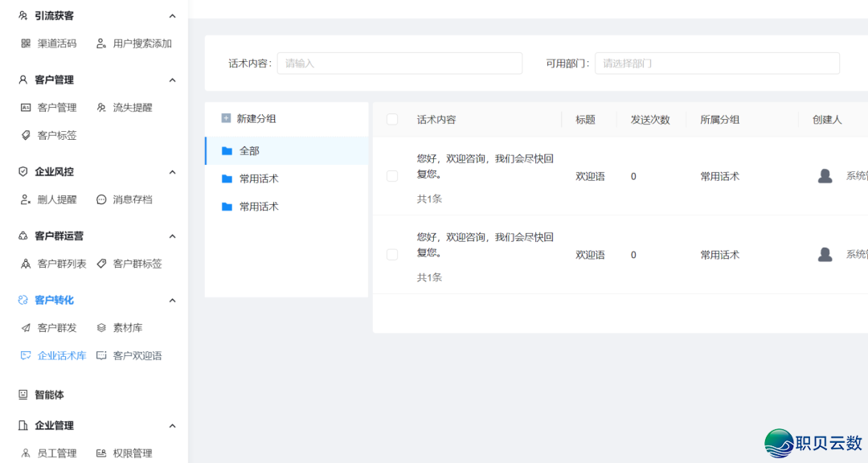Open the 可用部门 department dropdown
Screen dimensions: 868x463
pos(717,64)
